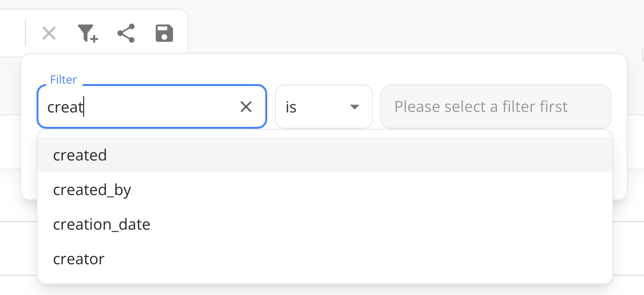Click the 'Please select a filter first' field
644x295 pixels.
pos(495,107)
